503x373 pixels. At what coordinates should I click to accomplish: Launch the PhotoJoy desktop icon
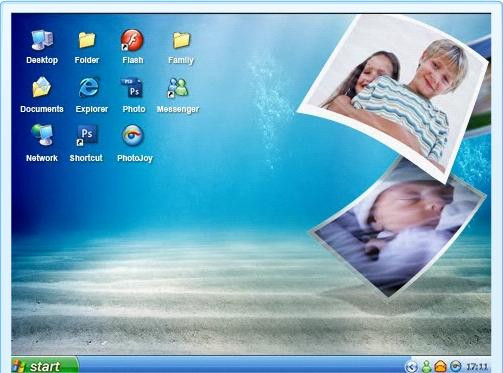[132, 135]
